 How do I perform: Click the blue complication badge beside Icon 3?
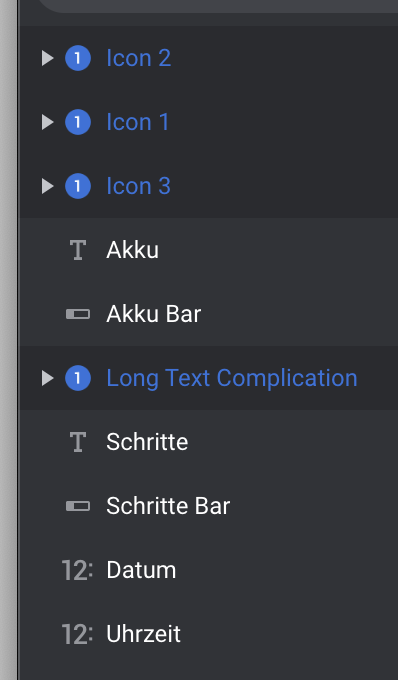click(78, 186)
